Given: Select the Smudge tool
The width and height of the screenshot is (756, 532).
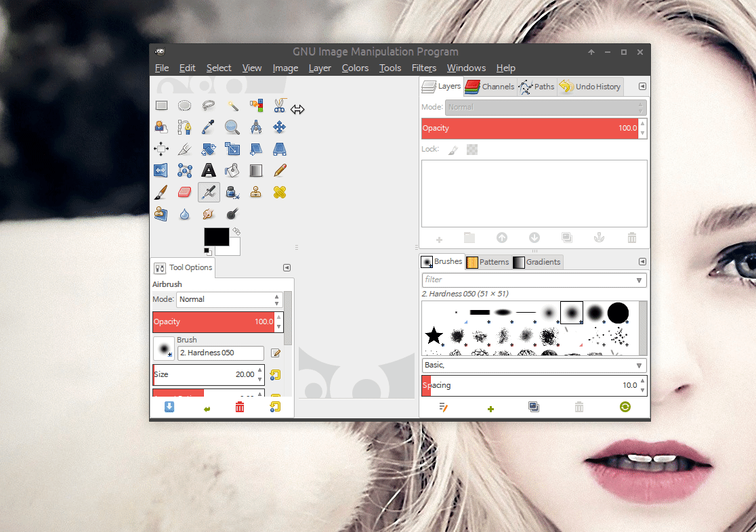Looking at the screenshot, I should [208, 214].
